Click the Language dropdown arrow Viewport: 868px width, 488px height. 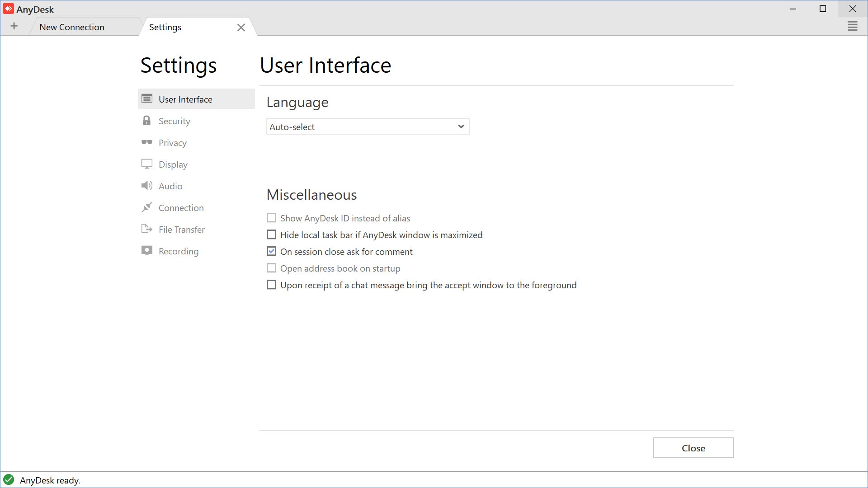coord(461,127)
